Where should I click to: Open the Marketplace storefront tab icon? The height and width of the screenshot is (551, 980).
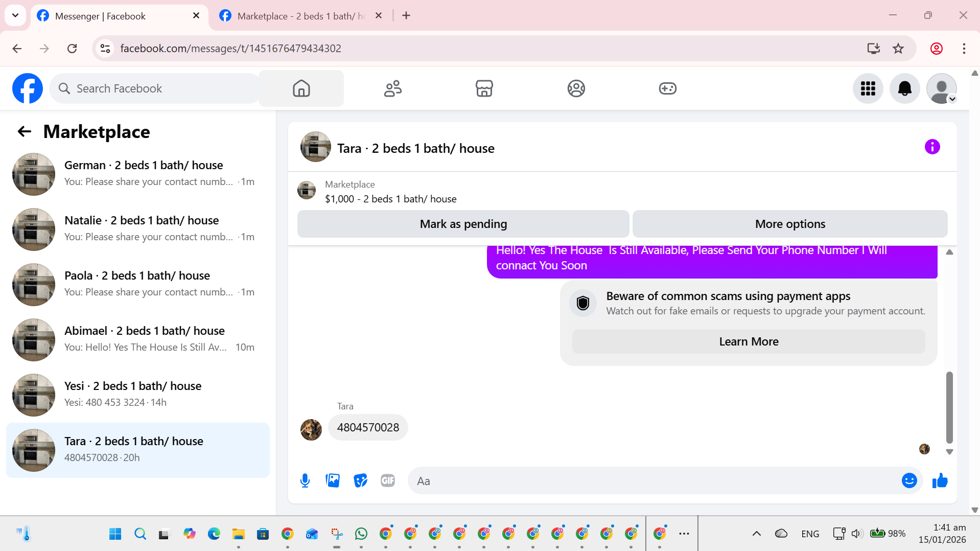pyautogui.click(x=484, y=88)
